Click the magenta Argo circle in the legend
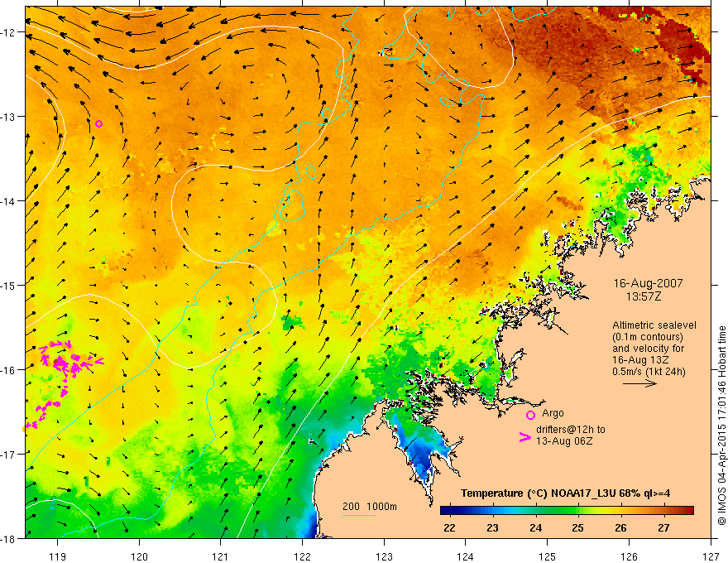The height and width of the screenshot is (563, 728). pos(530,415)
